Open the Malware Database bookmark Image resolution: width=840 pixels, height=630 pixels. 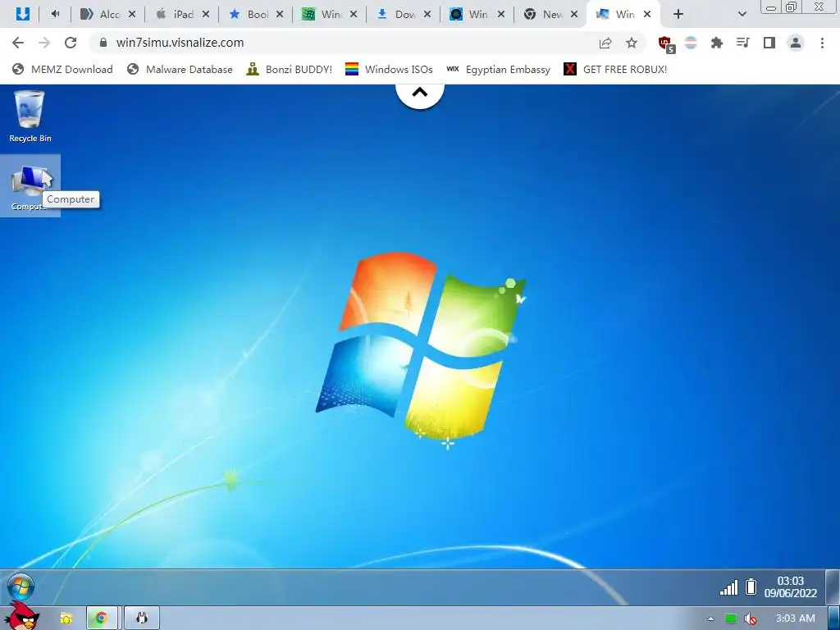180,69
